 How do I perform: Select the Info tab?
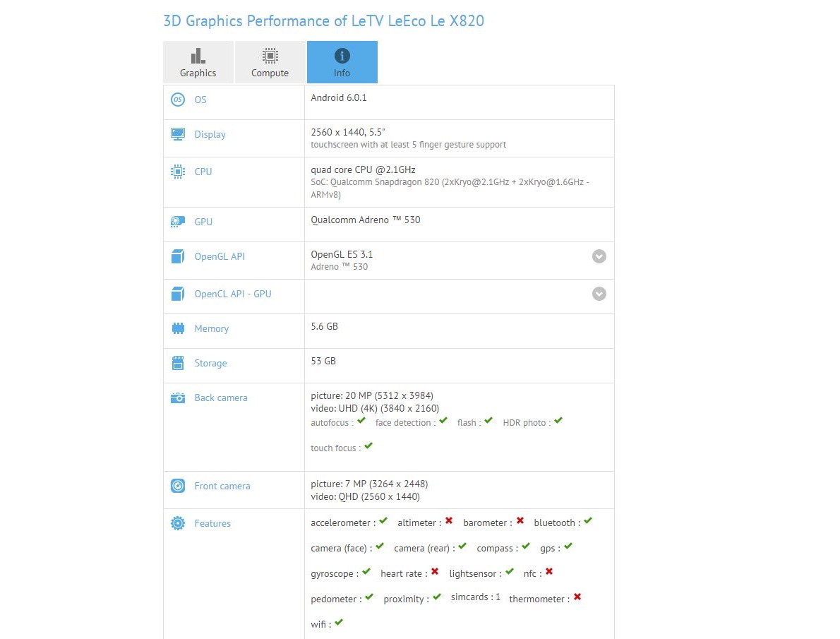point(342,62)
